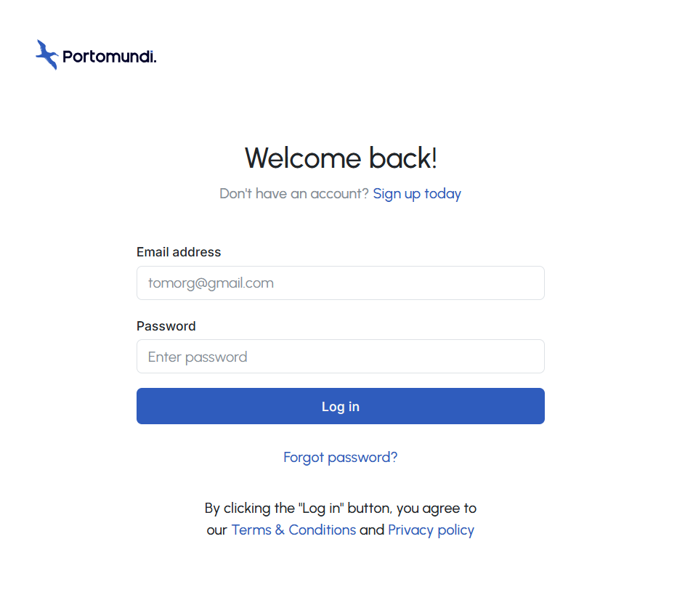Focus the Email address input field
Image resolution: width=677 pixels, height=616 pixels.
(340, 283)
